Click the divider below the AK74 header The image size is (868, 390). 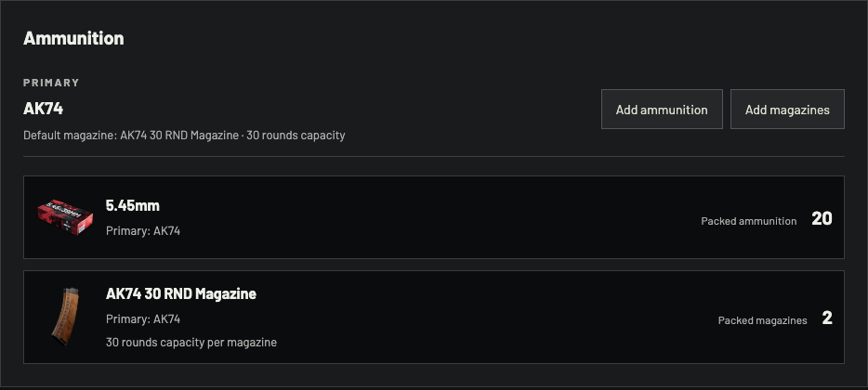click(433, 157)
